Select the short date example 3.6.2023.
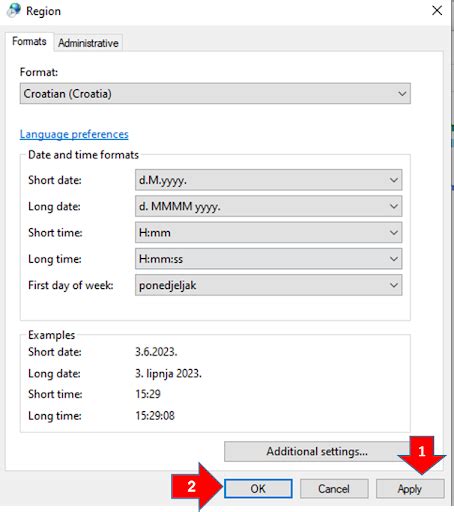The height and width of the screenshot is (512, 454). [156, 352]
